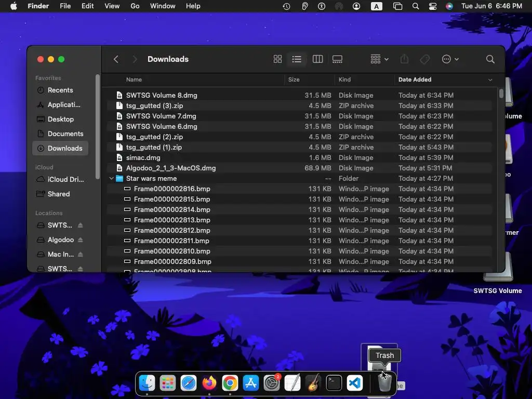Open Desktop in the sidebar
Screen dimensions: 532x399
pyautogui.click(x=60, y=119)
